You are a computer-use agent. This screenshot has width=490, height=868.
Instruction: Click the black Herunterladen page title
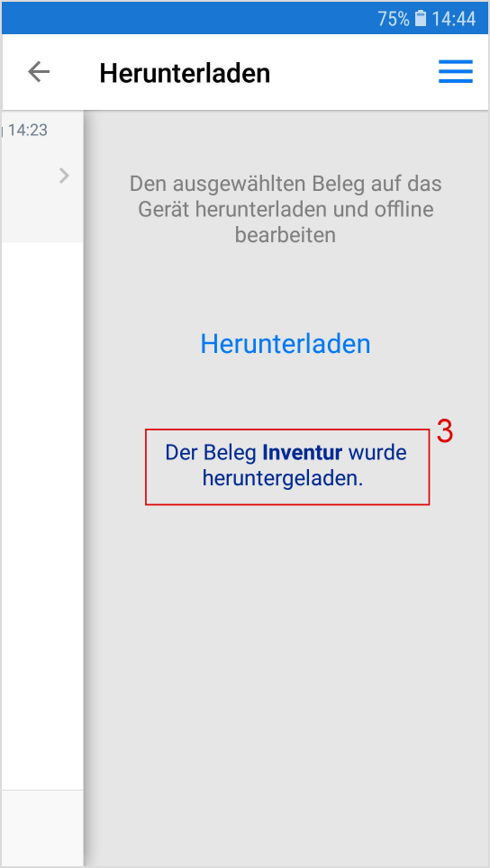point(185,73)
